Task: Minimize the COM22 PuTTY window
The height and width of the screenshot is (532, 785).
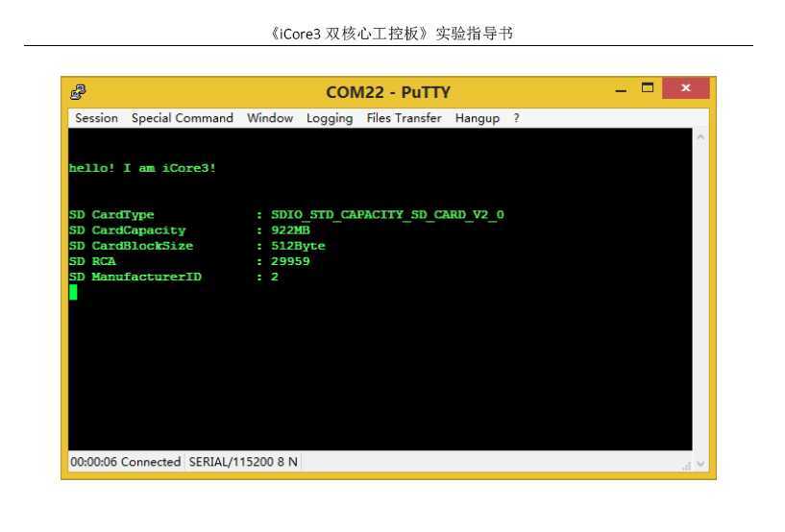Action: tap(621, 89)
